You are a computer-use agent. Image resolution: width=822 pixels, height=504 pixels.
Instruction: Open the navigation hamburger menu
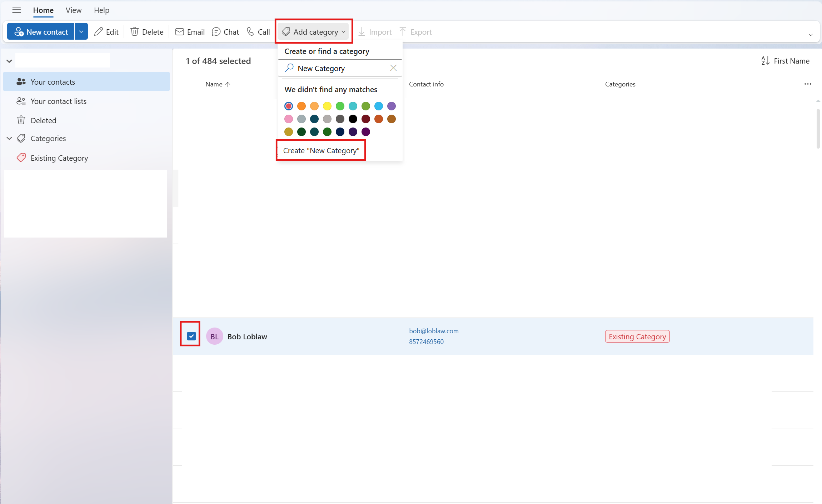pos(16,10)
